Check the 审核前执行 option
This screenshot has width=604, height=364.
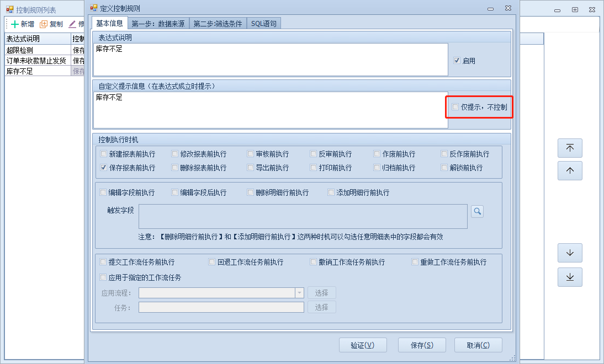point(251,154)
